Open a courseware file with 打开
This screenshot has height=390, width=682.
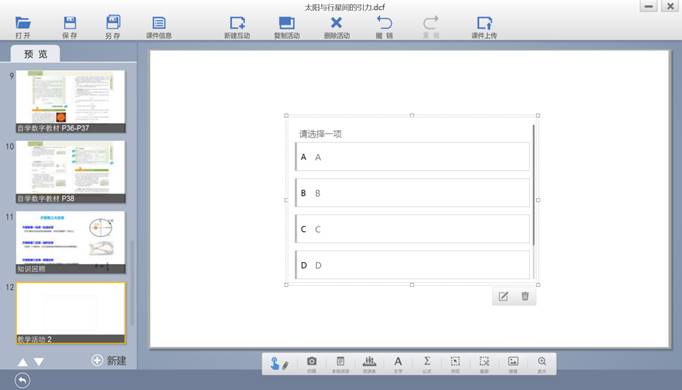pyautogui.click(x=23, y=27)
